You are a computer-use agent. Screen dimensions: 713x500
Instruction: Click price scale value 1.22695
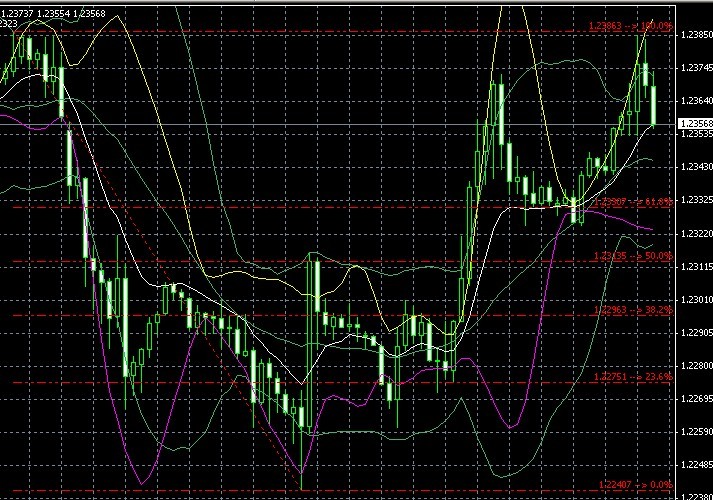[697, 399]
